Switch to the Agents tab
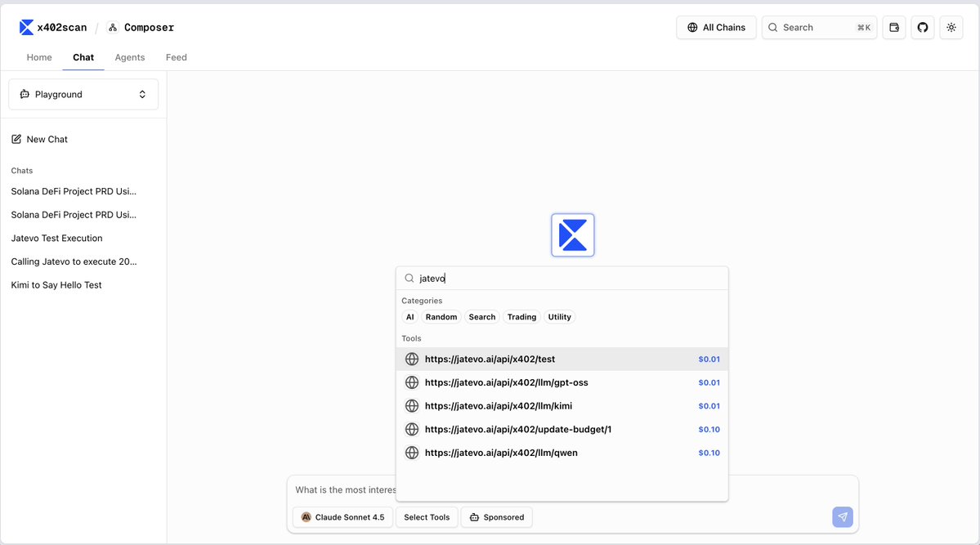Viewport: 980px width, 545px height. pos(130,57)
